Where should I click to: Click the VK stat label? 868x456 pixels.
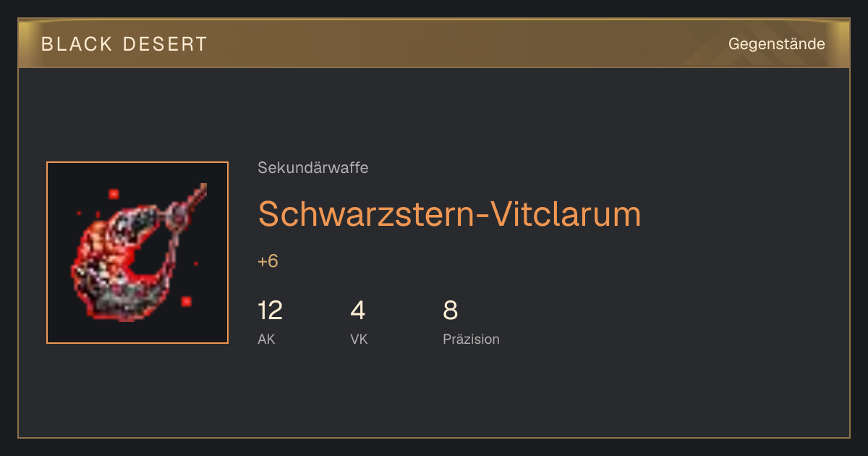coord(359,339)
